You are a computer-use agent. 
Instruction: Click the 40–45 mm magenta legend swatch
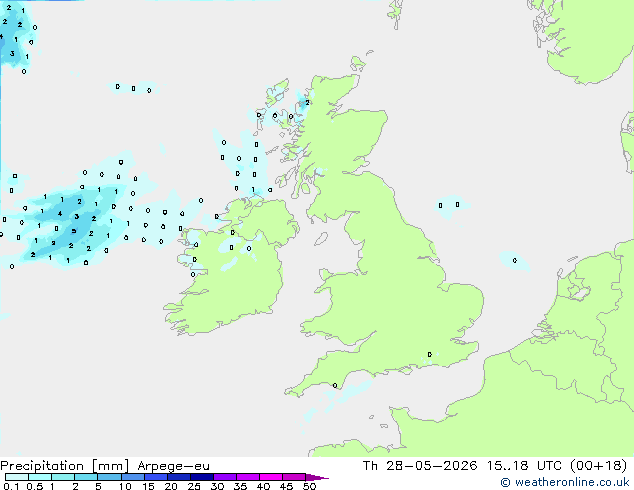[271, 477]
